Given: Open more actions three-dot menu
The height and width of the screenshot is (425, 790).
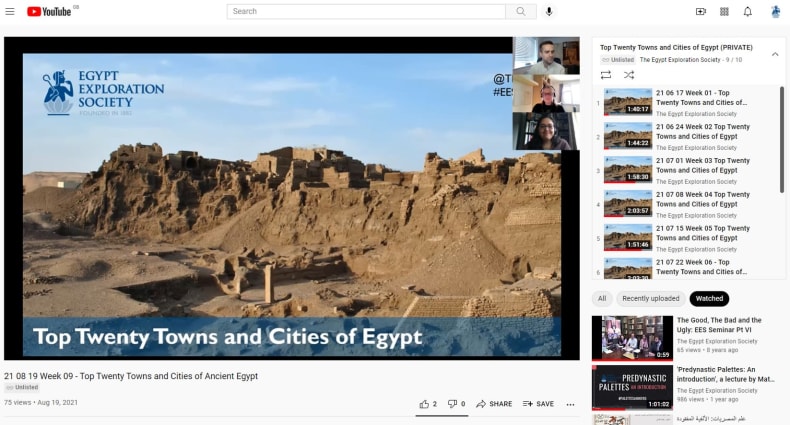Looking at the screenshot, I should point(570,404).
